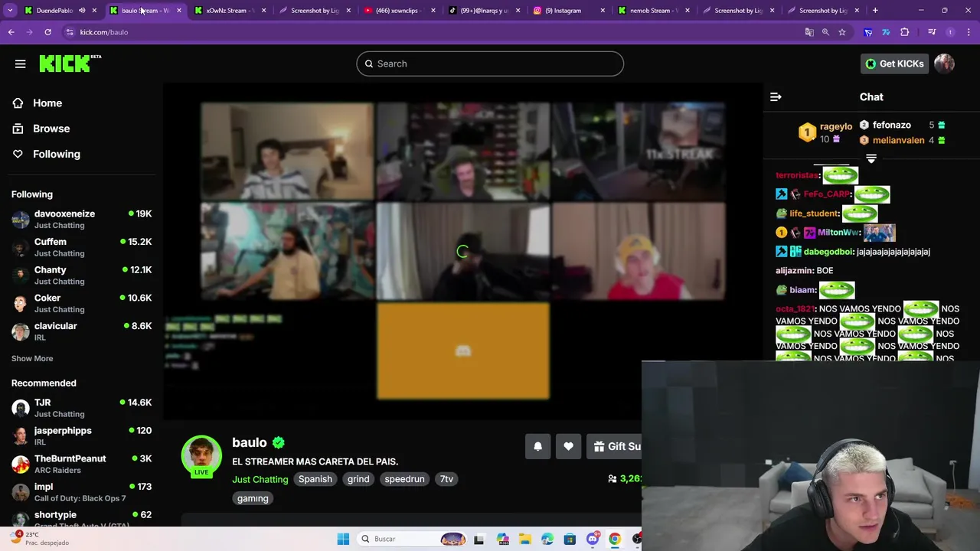Screen dimensions: 980x551
Task: Open impl recommended channel
Action: 81,492
